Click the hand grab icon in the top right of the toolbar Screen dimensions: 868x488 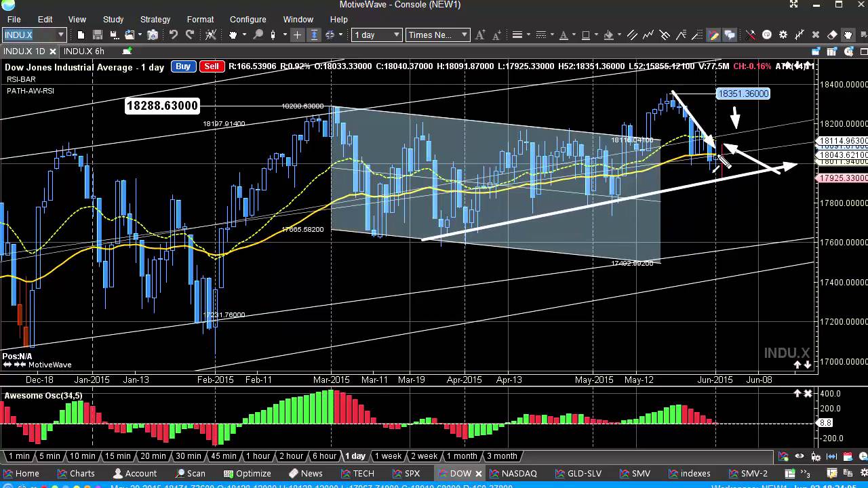[x=848, y=35]
